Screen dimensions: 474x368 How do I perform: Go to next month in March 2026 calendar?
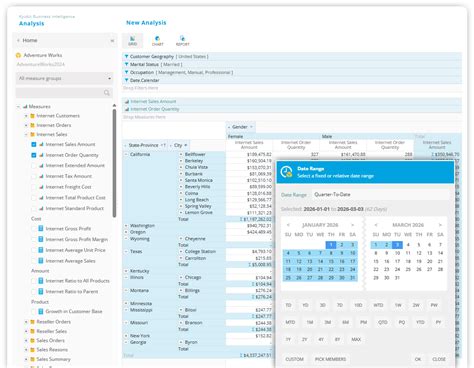click(x=440, y=225)
